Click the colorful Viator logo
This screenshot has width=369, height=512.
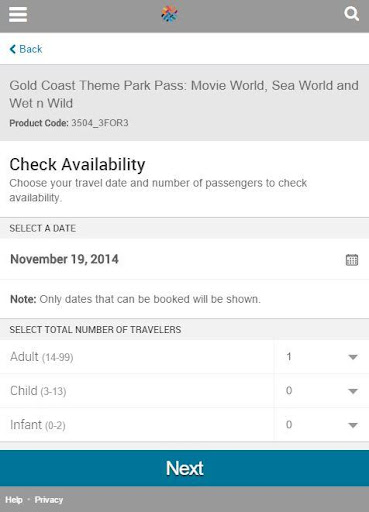(x=170, y=14)
